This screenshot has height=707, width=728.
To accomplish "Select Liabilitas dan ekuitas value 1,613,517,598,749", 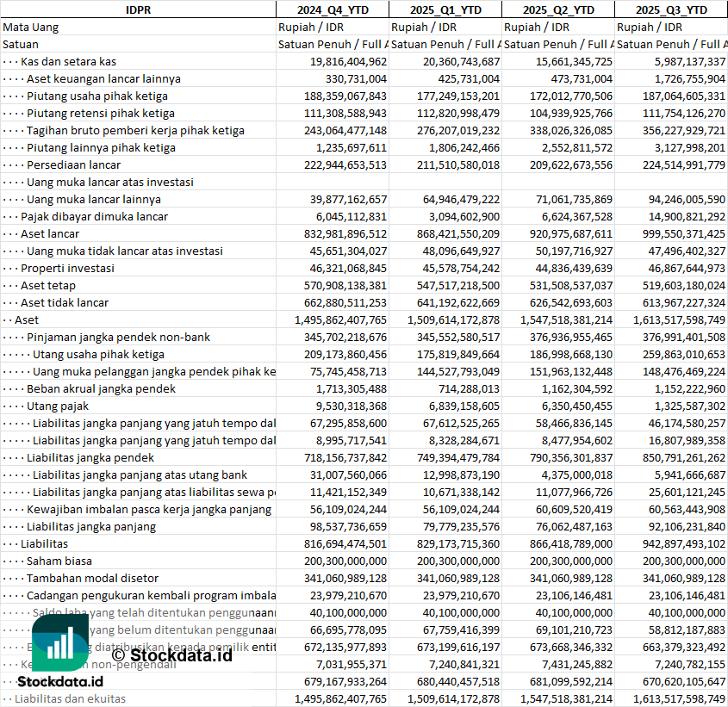I will click(x=679, y=698).
